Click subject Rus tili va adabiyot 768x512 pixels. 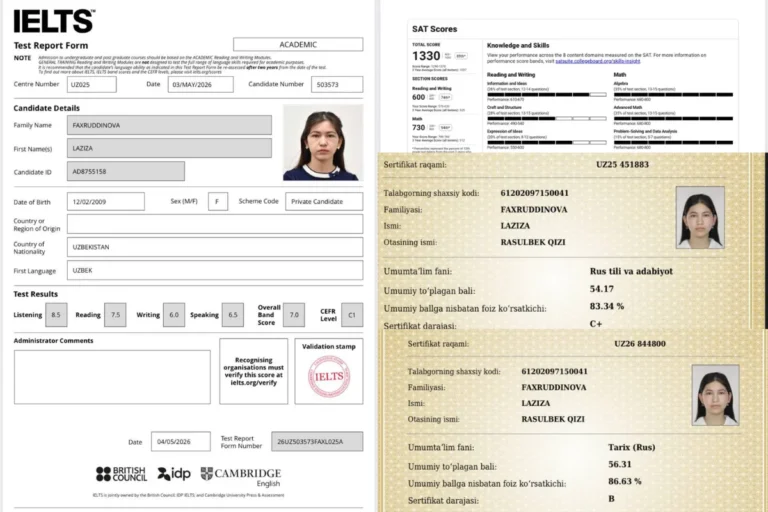[631, 271]
